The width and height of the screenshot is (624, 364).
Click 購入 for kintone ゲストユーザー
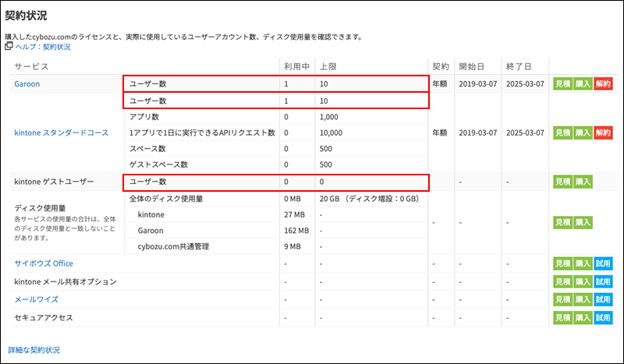point(583,182)
